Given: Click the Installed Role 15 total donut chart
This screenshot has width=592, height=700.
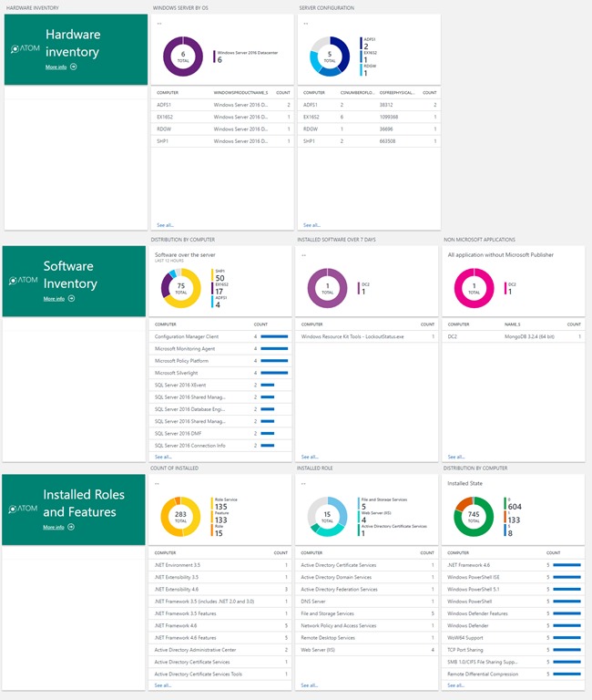Looking at the screenshot, I should 327,517.
